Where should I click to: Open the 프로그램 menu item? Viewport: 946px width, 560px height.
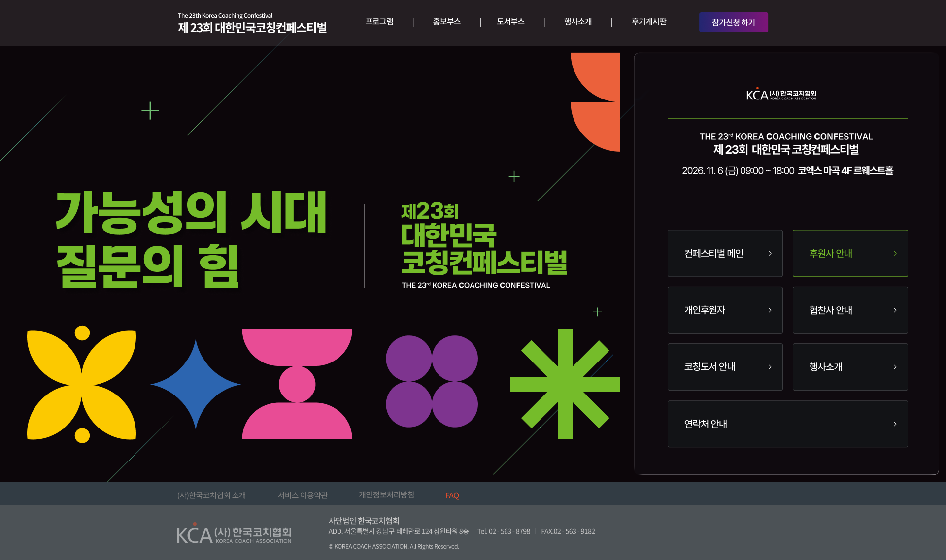379,22
